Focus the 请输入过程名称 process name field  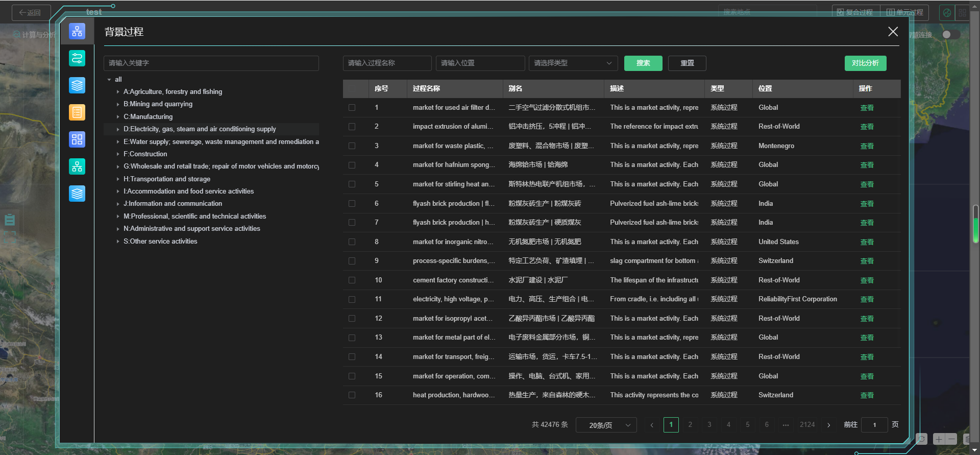click(387, 63)
